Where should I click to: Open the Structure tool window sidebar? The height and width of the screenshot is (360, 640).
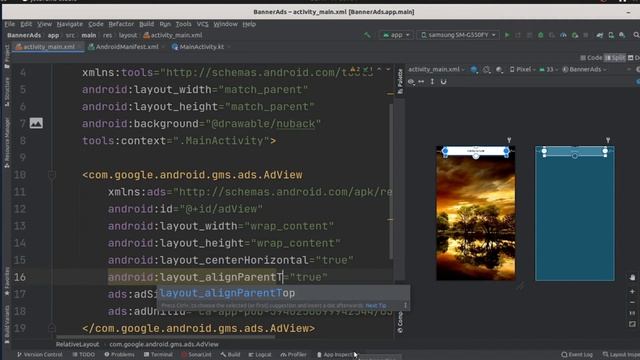[x=7, y=92]
